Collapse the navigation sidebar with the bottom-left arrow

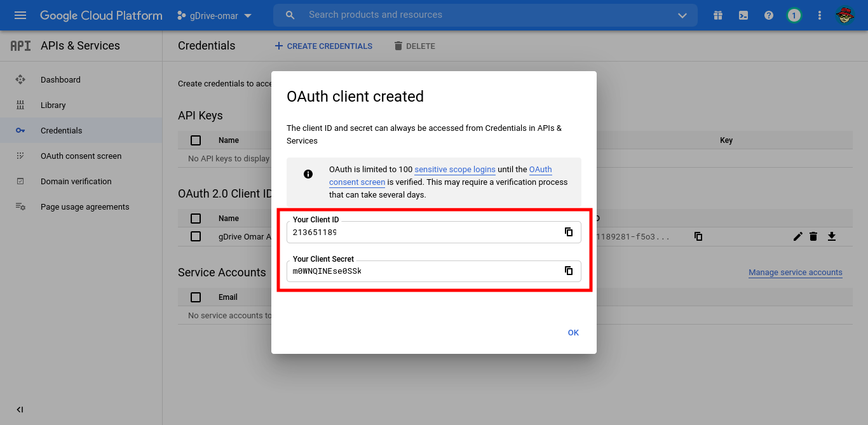pyautogui.click(x=20, y=410)
